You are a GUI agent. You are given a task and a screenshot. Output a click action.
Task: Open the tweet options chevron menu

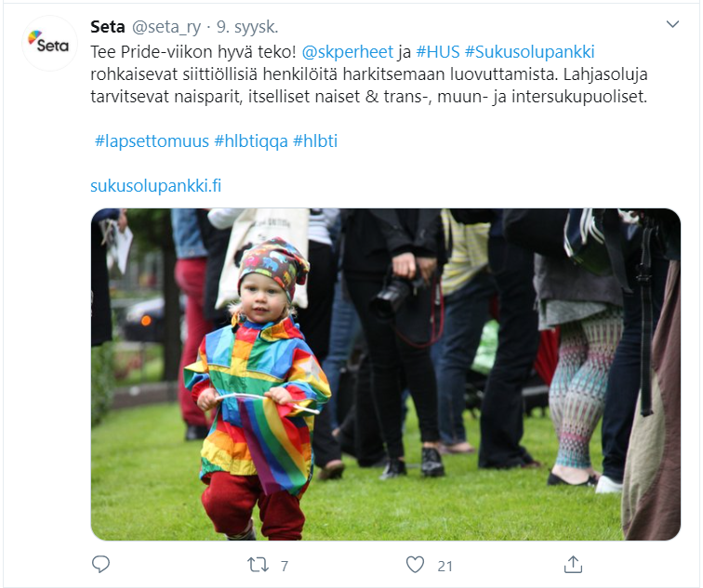[672, 24]
